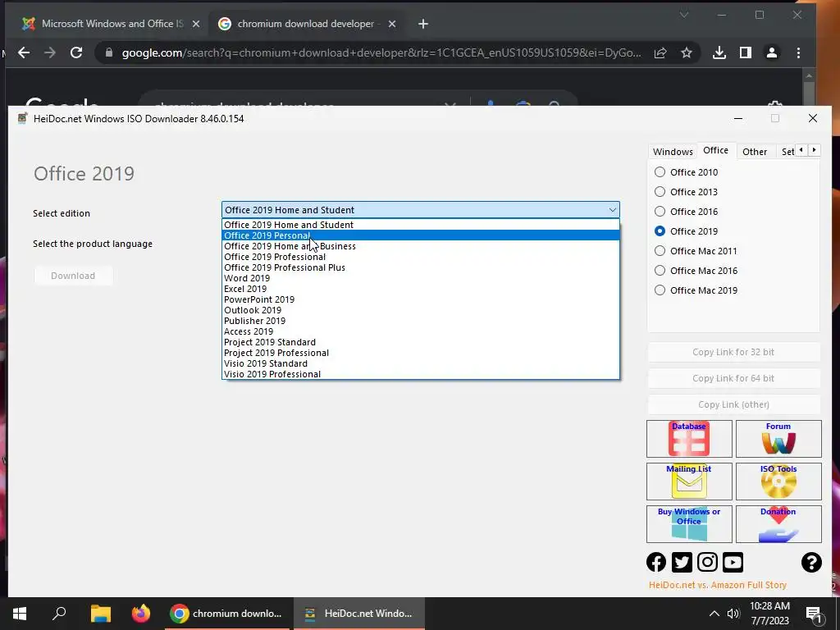Open volume speaker icon in tray

pos(733,614)
